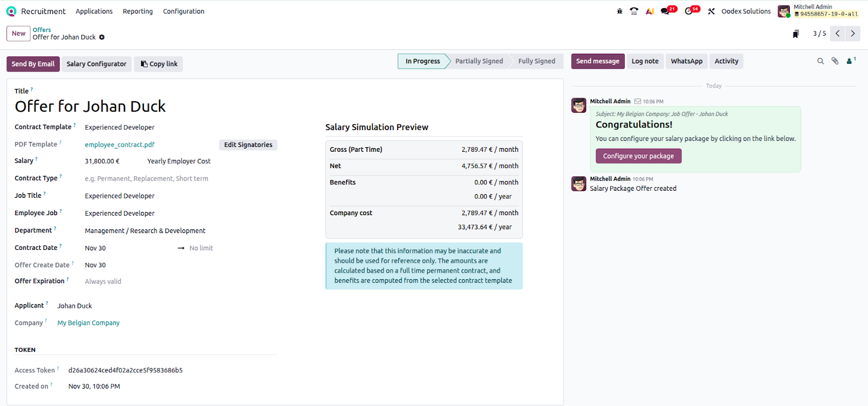868x406 pixels.
Task: Open the gear actions menu beside offer title
Action: [102, 37]
